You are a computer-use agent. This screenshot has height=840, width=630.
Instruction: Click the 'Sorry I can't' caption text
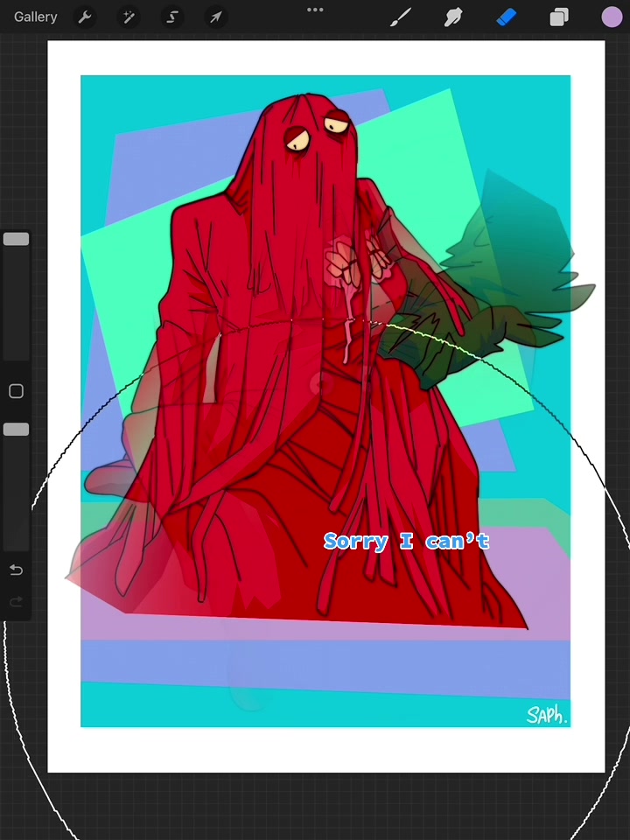pos(407,541)
